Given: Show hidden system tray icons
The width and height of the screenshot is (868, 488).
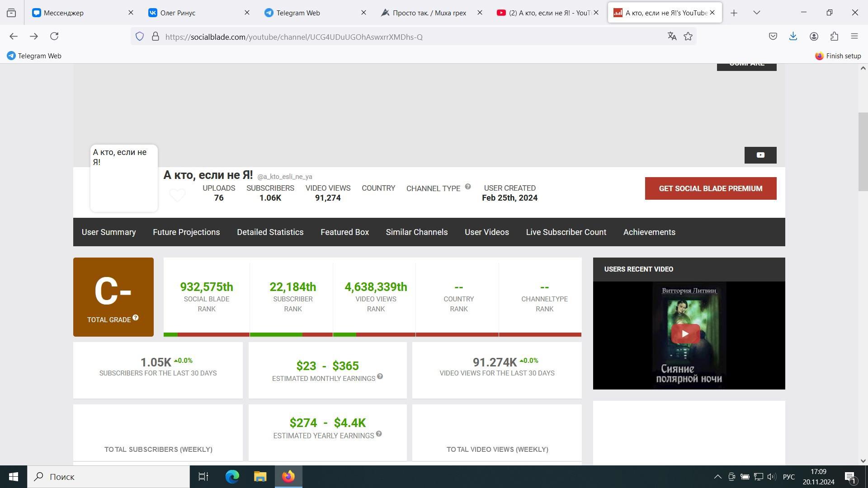Looking at the screenshot, I should pyautogui.click(x=717, y=477).
